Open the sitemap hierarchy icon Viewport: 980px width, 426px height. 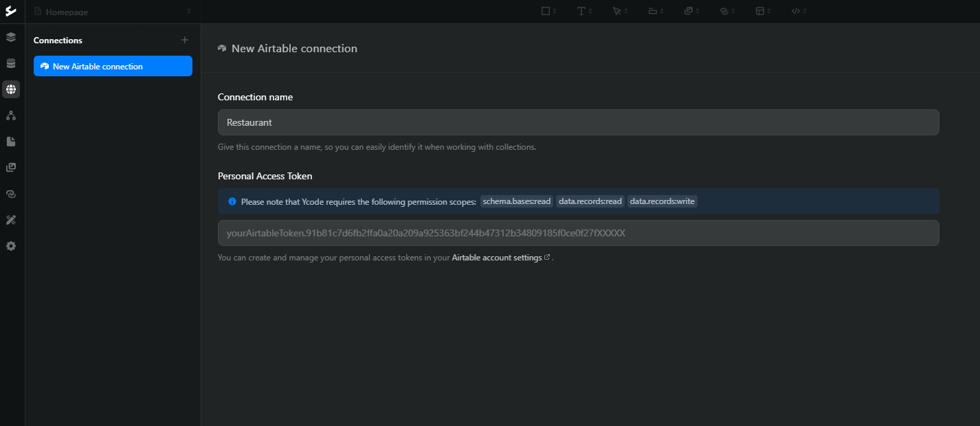pos(11,115)
